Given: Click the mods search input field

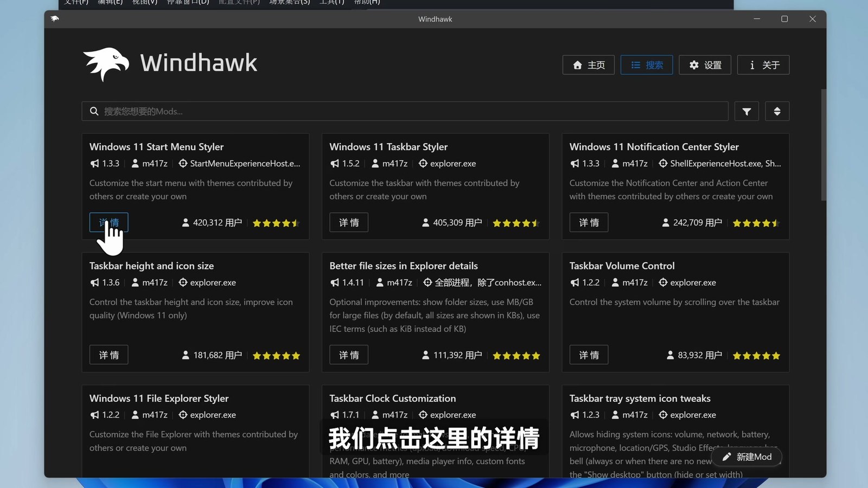Looking at the screenshot, I should [405, 111].
